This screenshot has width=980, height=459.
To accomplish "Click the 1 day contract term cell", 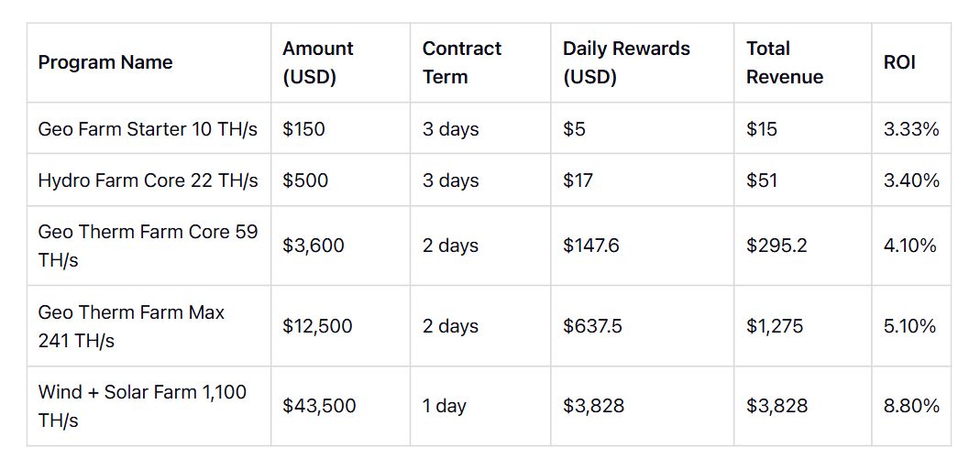I will [x=445, y=406].
